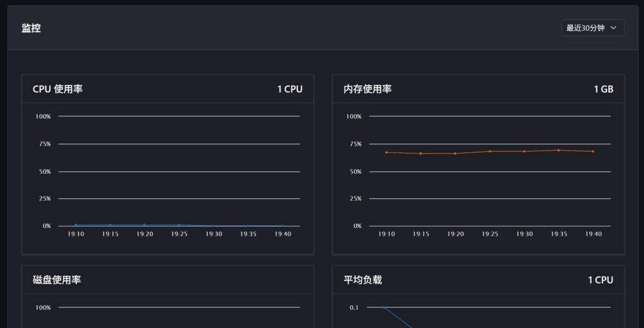Select the 19:40 point on memory usage chart
Screen dimensions: 644x328
pyautogui.click(x=593, y=151)
